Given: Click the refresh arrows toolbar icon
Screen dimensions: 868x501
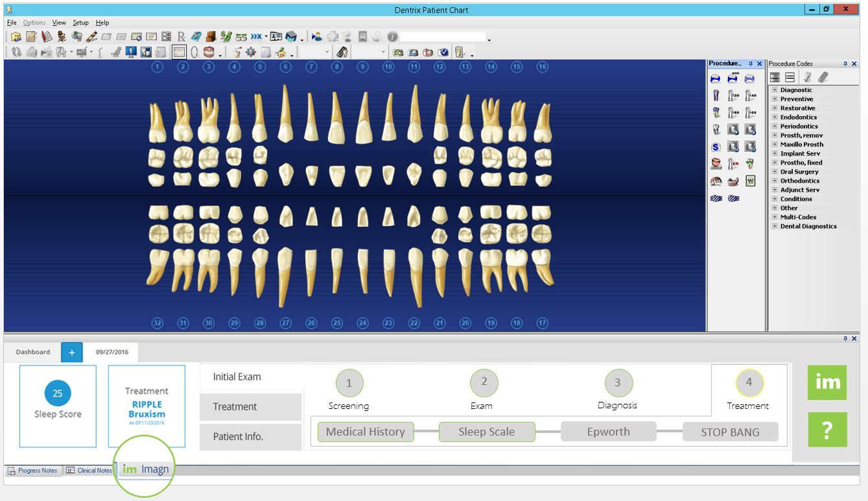Looking at the screenshot, I should click(16, 52).
